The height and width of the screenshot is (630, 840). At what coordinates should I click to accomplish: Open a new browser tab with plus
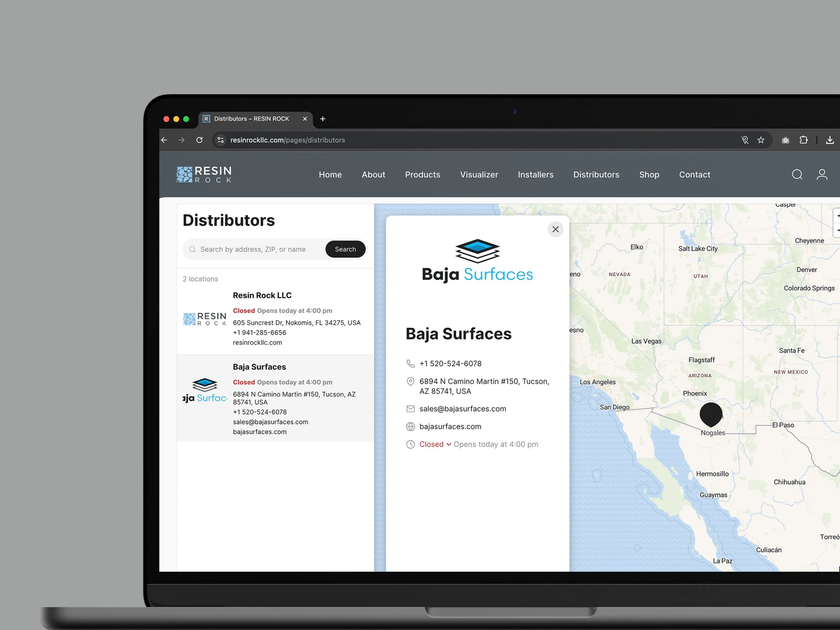[x=323, y=119]
